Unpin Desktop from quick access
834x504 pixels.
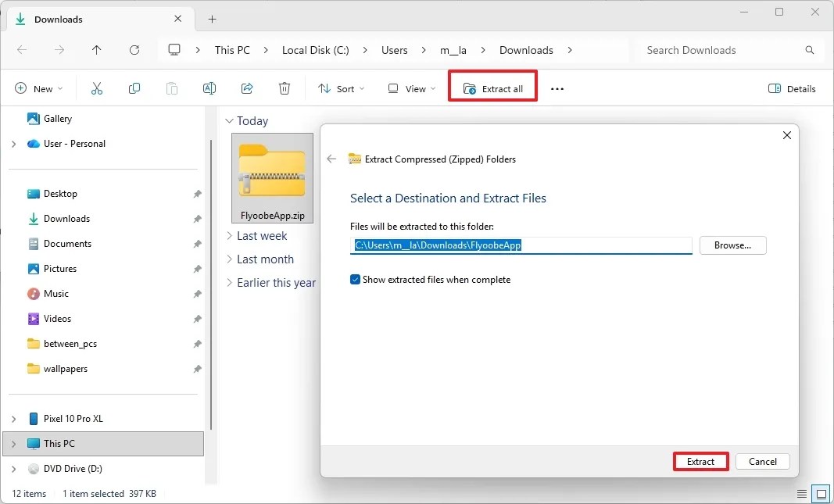[197, 194]
